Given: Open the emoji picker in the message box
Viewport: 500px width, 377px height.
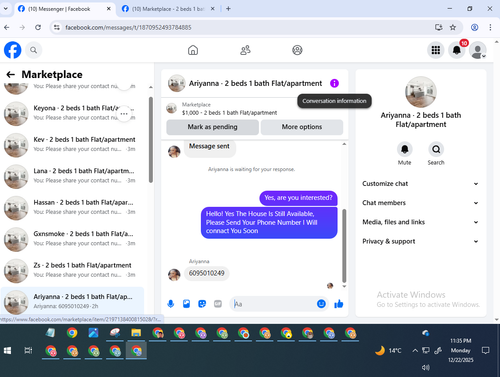Looking at the screenshot, I should [x=321, y=304].
